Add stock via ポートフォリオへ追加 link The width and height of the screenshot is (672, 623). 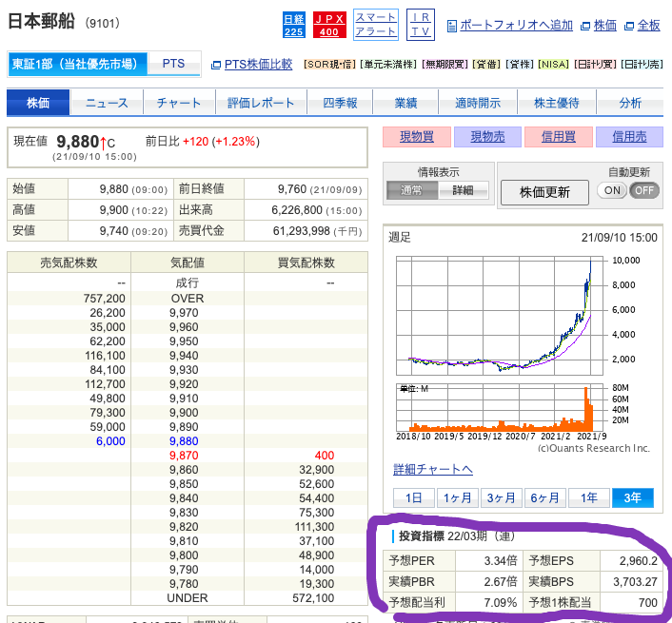click(x=516, y=26)
